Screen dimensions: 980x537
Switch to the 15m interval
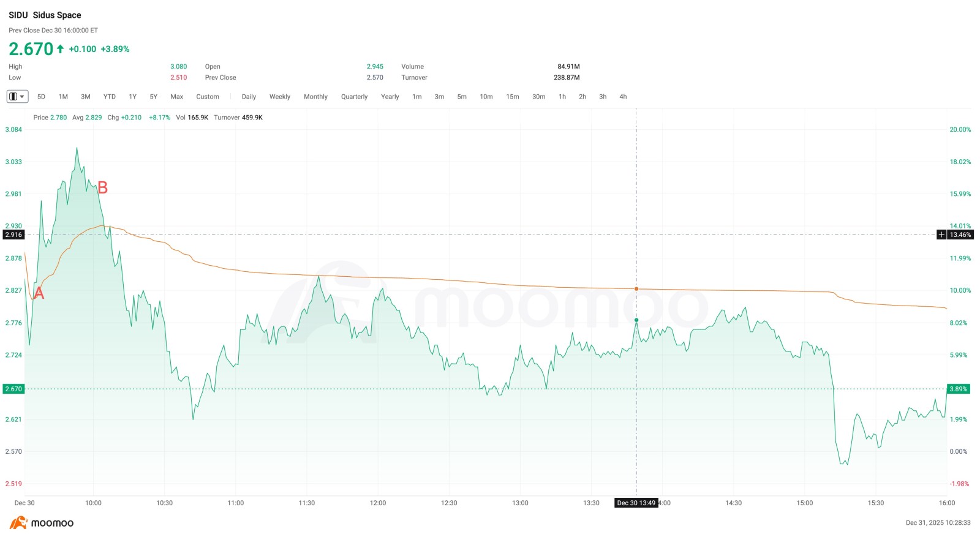(x=513, y=97)
